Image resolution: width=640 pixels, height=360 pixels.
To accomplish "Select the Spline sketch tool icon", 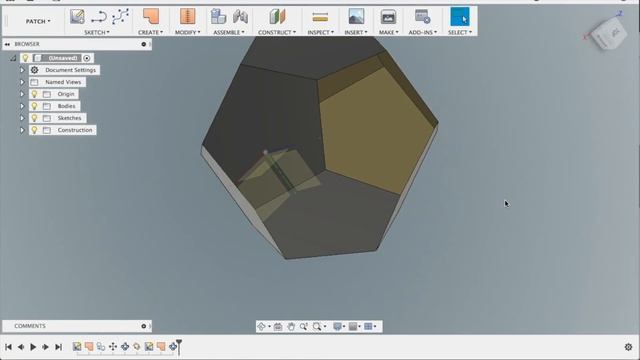I will click(x=120, y=17).
